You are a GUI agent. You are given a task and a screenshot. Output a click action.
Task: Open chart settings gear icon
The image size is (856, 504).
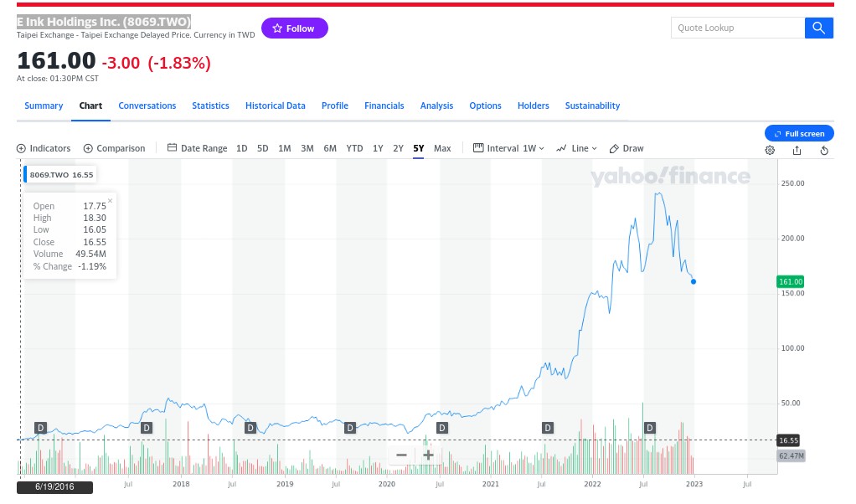point(770,150)
